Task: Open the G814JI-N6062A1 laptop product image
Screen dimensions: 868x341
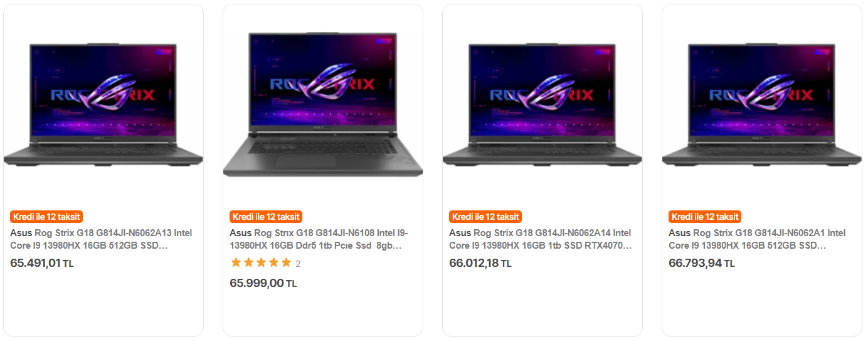Action: coord(762,104)
